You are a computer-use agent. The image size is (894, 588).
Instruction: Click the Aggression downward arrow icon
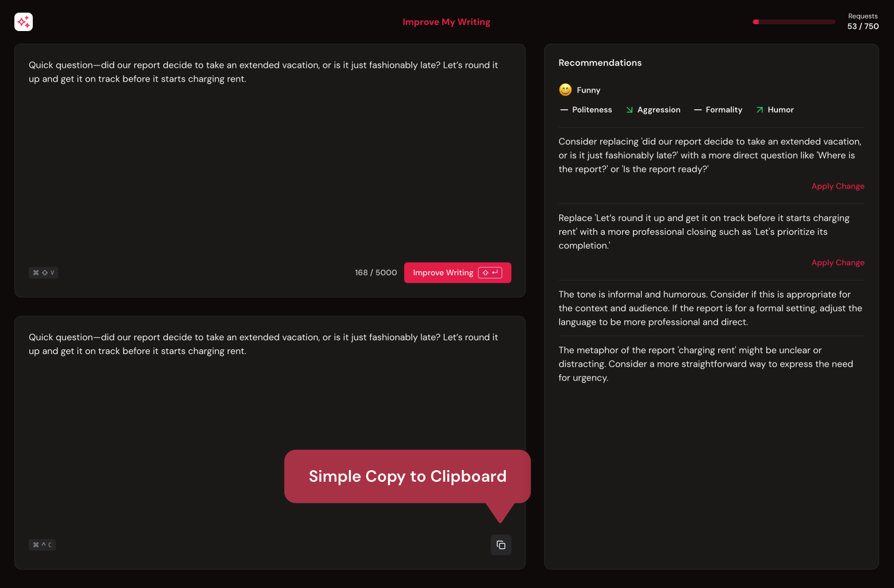pyautogui.click(x=630, y=110)
